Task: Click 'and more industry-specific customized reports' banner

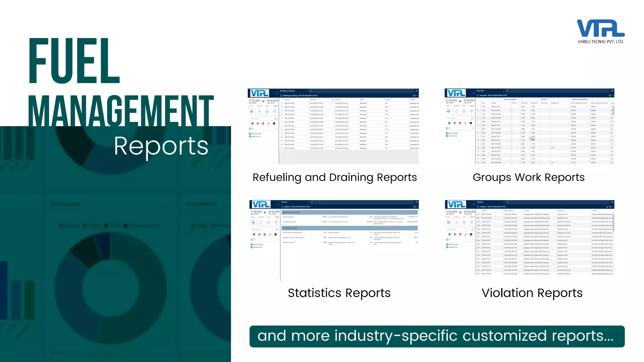Action: [x=437, y=337]
